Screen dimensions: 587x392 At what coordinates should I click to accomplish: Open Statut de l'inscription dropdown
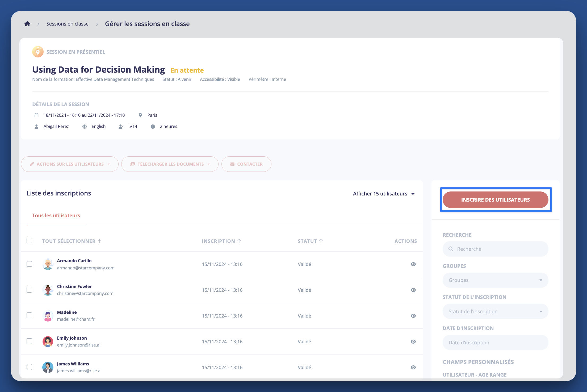tap(495, 311)
